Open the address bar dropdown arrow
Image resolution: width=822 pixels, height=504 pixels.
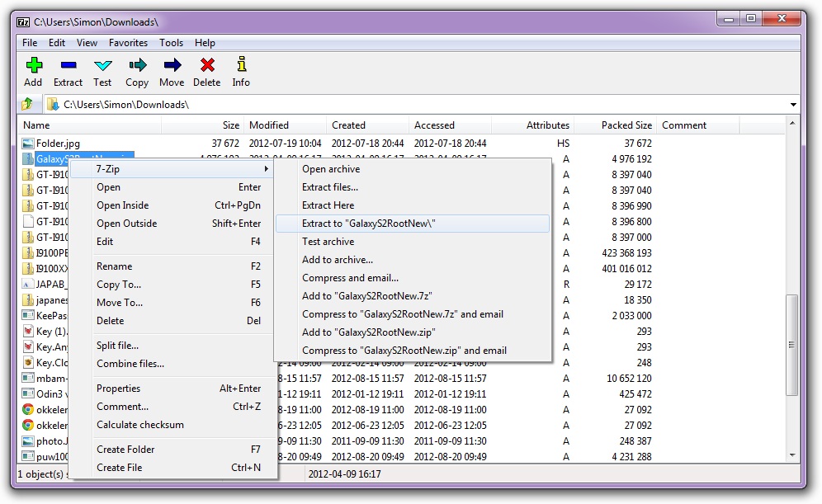792,104
